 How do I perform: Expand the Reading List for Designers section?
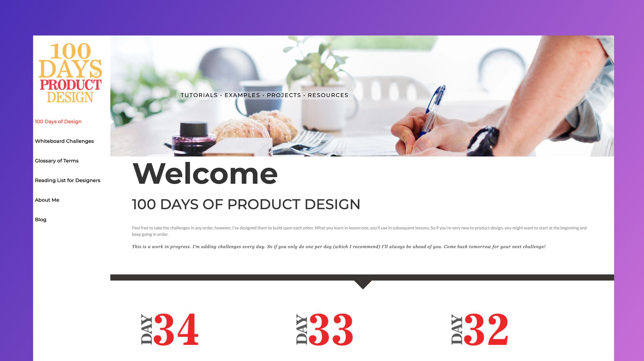click(67, 180)
